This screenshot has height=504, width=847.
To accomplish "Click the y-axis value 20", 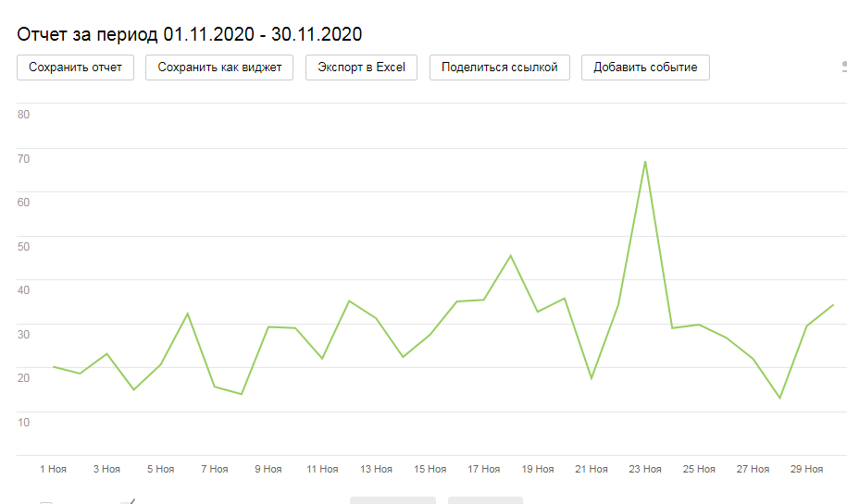I will (23, 378).
